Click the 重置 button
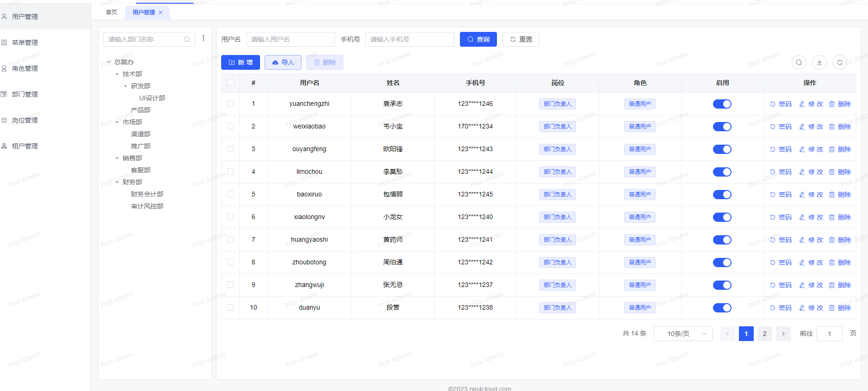Viewport: 868px width, 391px height. [x=521, y=39]
